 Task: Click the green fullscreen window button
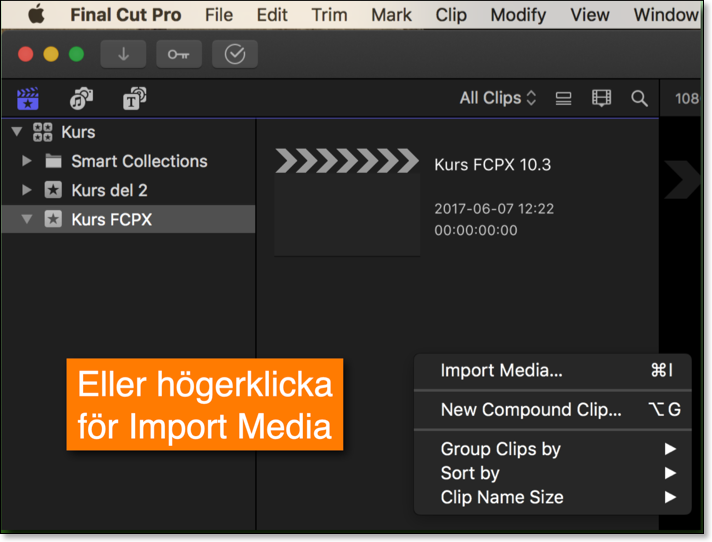click(76, 54)
